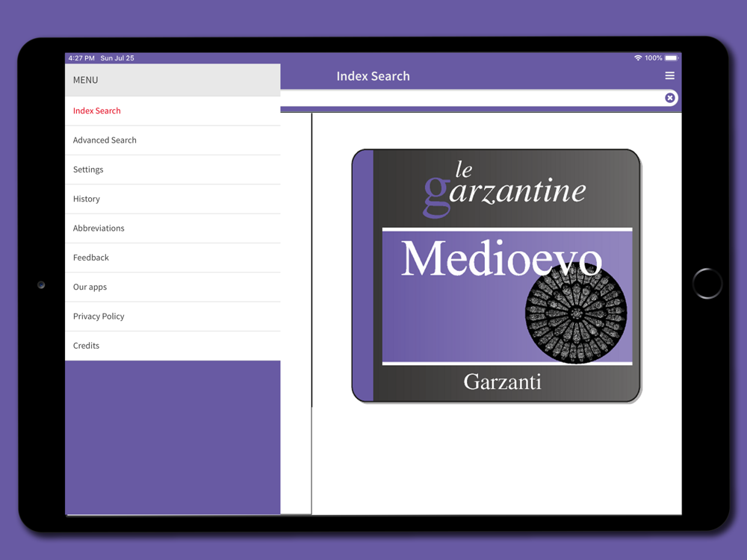The width and height of the screenshot is (747, 560).
Task: Open Advanced Search from the menu
Action: pos(173,140)
